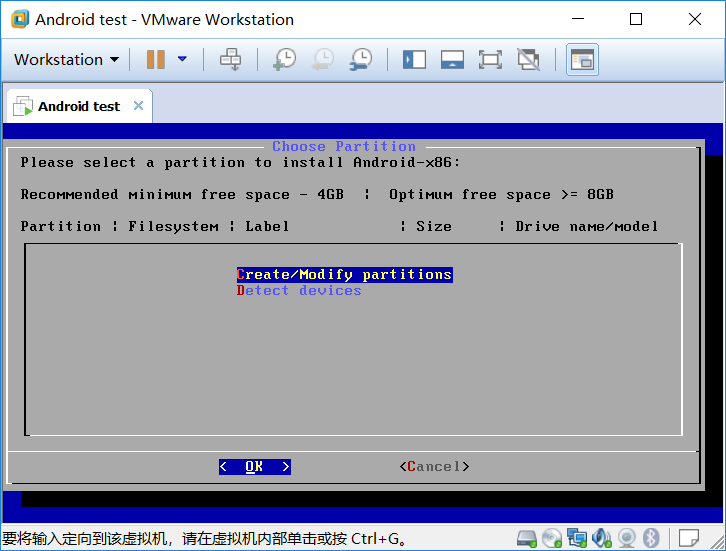Revert VM to previous snapshot

(323, 59)
